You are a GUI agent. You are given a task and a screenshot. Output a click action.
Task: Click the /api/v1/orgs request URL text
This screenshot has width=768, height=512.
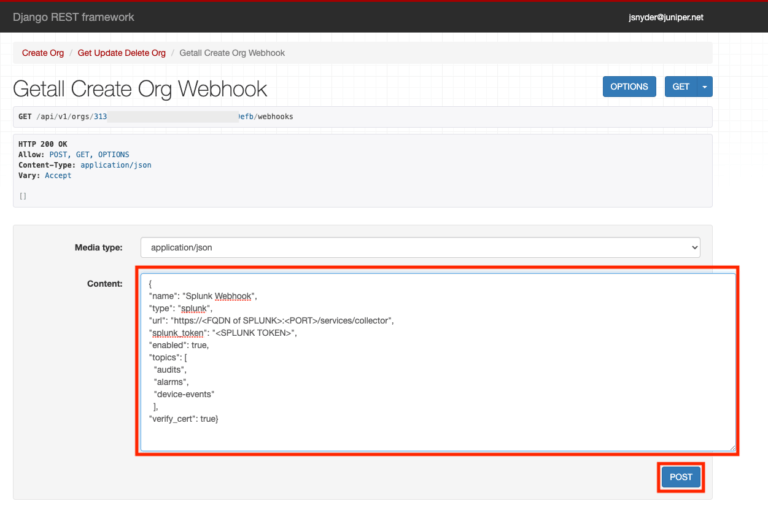click(x=156, y=117)
